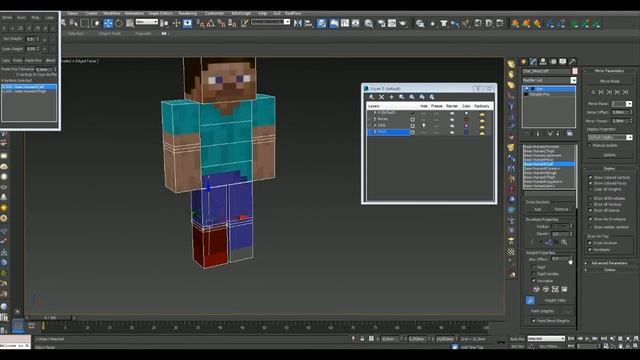
Task: Open the Motion tab of command panel
Action: pyautogui.click(x=553, y=62)
